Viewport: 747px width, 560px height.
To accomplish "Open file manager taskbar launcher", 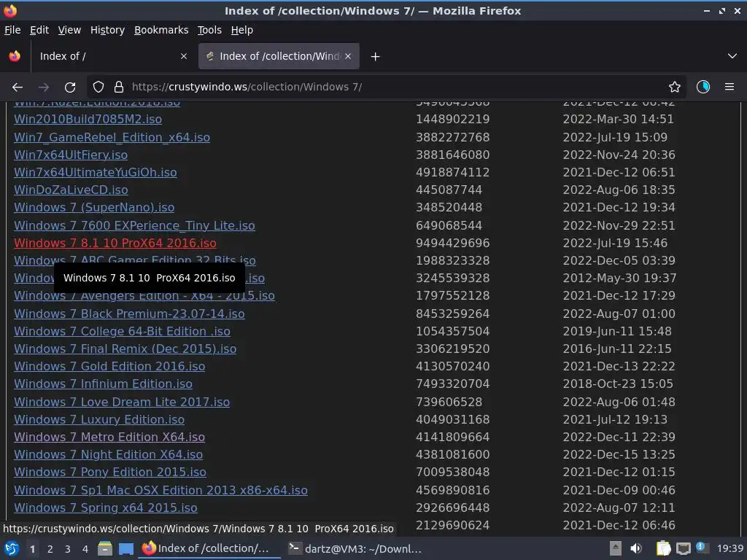I will coord(105,549).
